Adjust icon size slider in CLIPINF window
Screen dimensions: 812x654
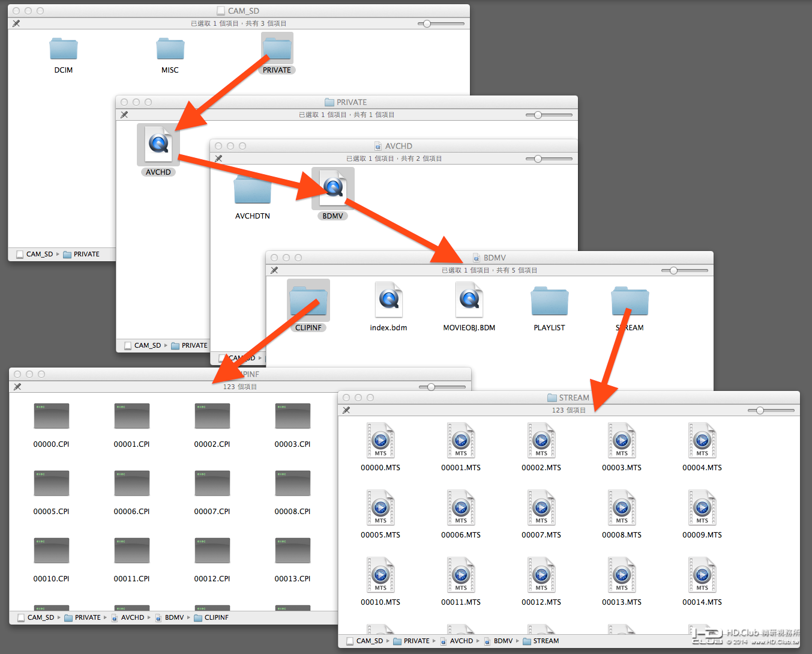click(442, 387)
